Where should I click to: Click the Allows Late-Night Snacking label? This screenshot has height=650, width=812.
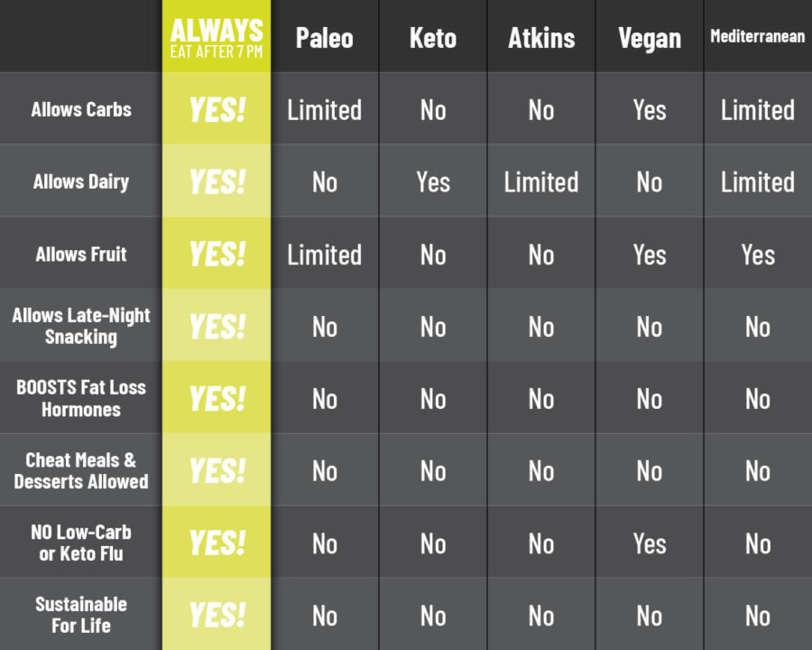[x=81, y=326]
